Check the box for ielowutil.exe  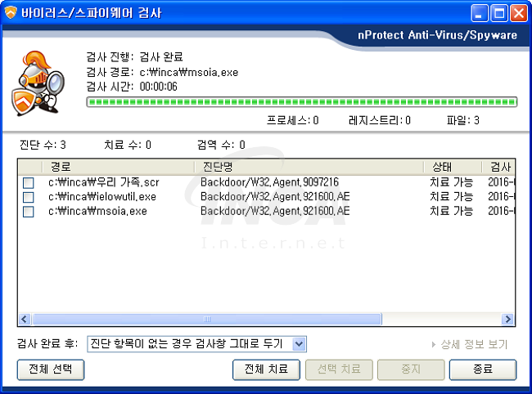[x=28, y=197]
